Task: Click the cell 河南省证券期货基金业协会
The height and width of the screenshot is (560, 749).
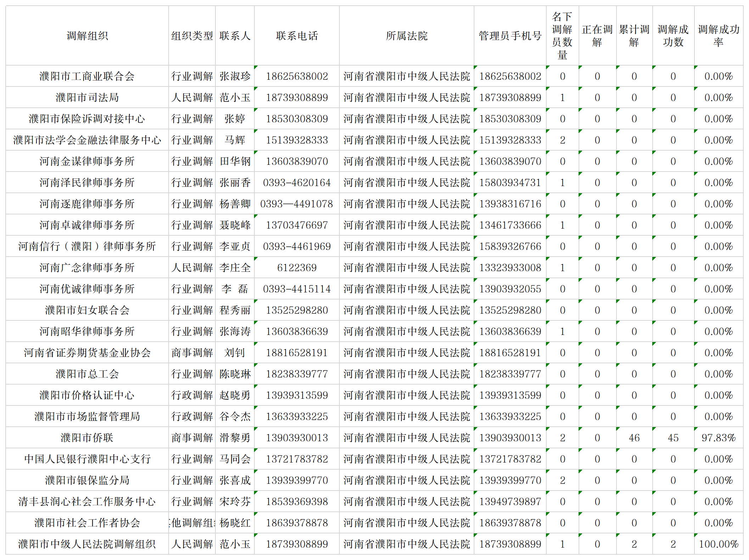Action: (x=87, y=353)
